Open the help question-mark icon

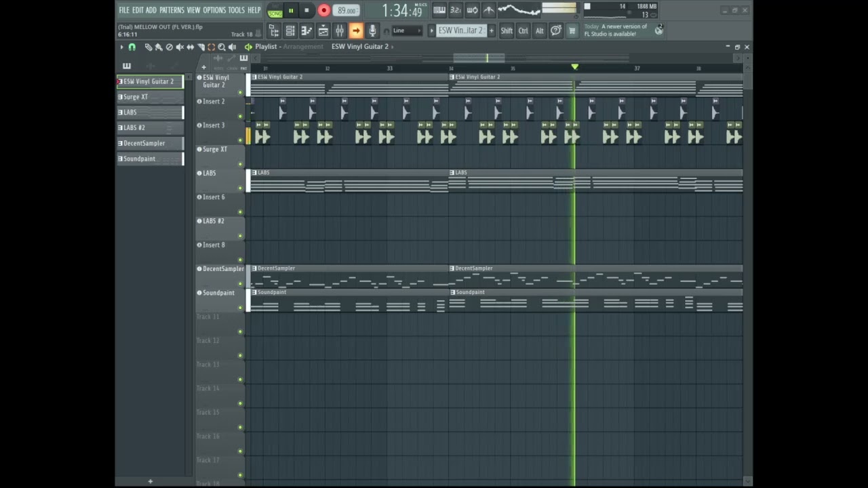(556, 30)
